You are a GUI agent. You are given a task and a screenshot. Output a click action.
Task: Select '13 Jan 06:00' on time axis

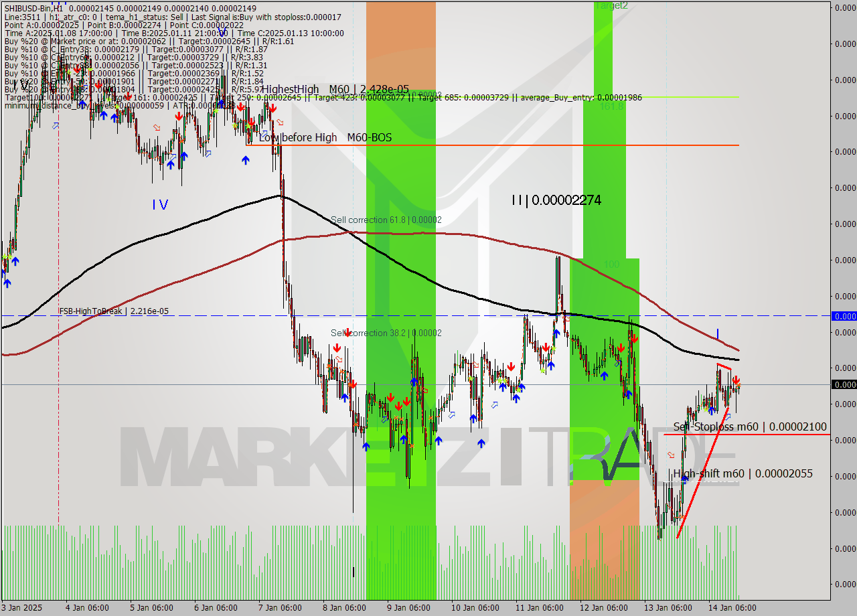pyautogui.click(x=668, y=607)
